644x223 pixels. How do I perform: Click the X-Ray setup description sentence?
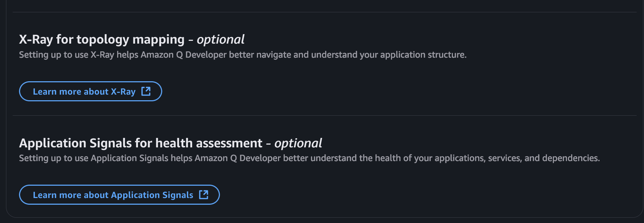point(242,55)
